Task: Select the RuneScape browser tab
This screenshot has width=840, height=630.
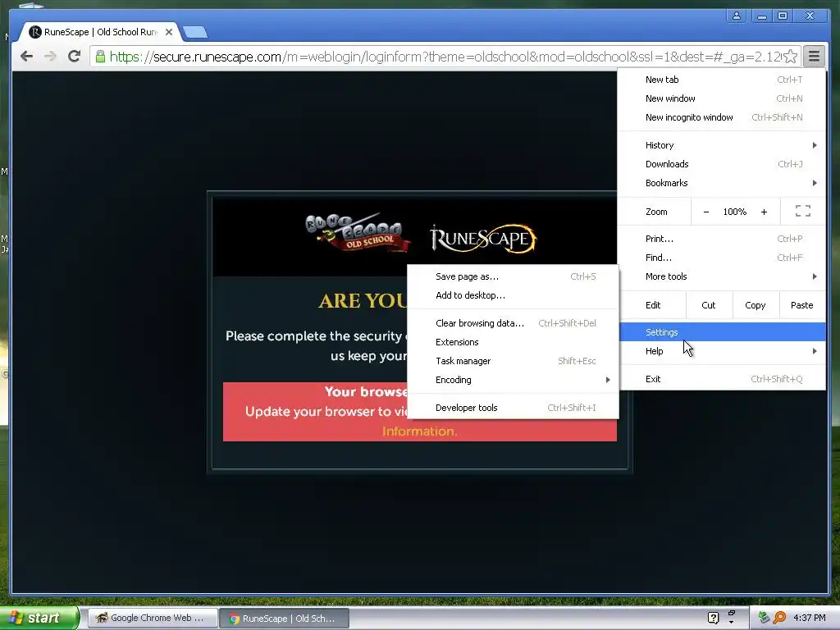Action: click(99, 32)
